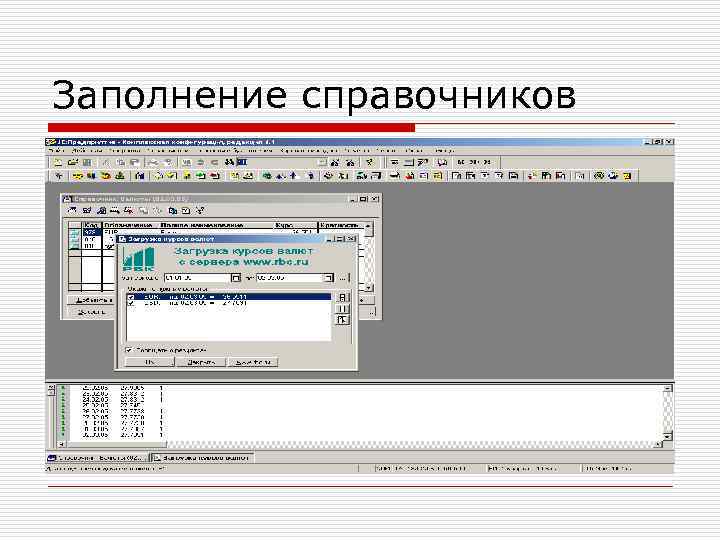Click the end date input field
This screenshot has height=540, width=720.
pyautogui.click(x=290, y=278)
